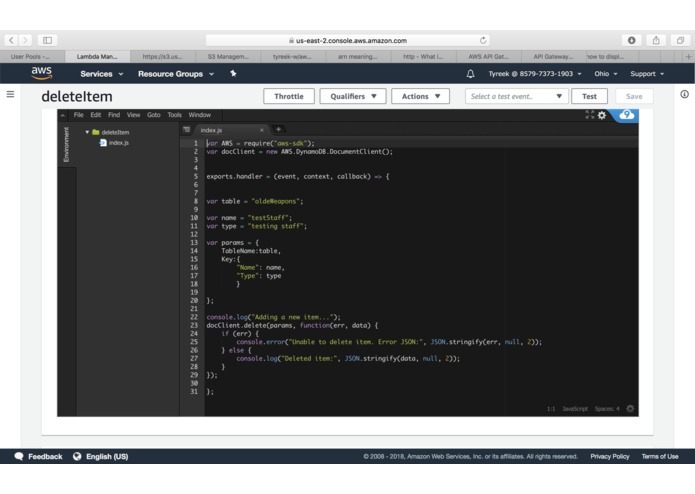Toggle fullscreen editor icon
695x494 pixels.
point(590,115)
